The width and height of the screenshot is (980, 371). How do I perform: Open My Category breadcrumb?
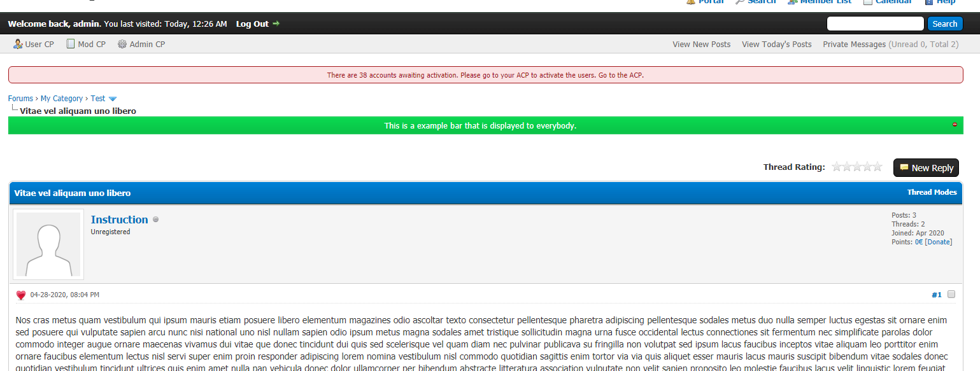62,99
